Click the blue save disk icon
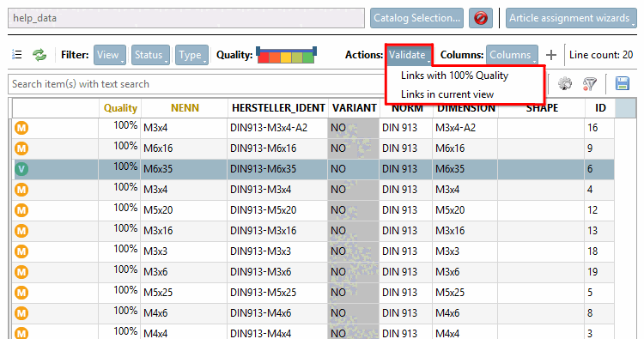 point(623,84)
